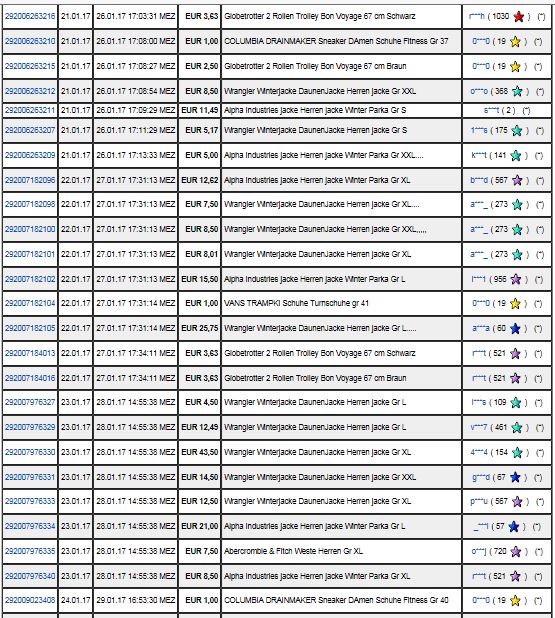
Task: Select price cell 'EUR 25,75'
Action: pyautogui.click(x=199, y=328)
